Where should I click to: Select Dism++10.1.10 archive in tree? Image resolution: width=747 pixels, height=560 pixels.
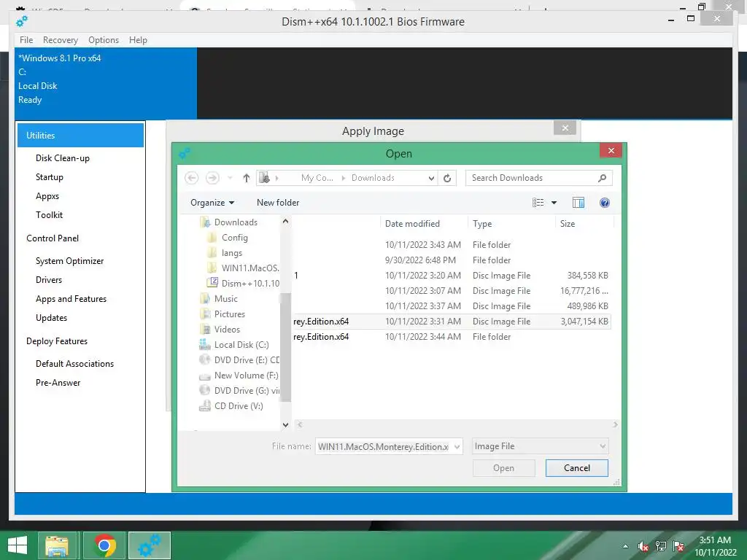pyautogui.click(x=244, y=284)
